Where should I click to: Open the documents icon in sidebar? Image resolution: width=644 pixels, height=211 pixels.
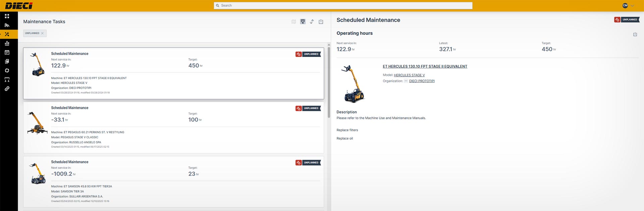pos(7,61)
